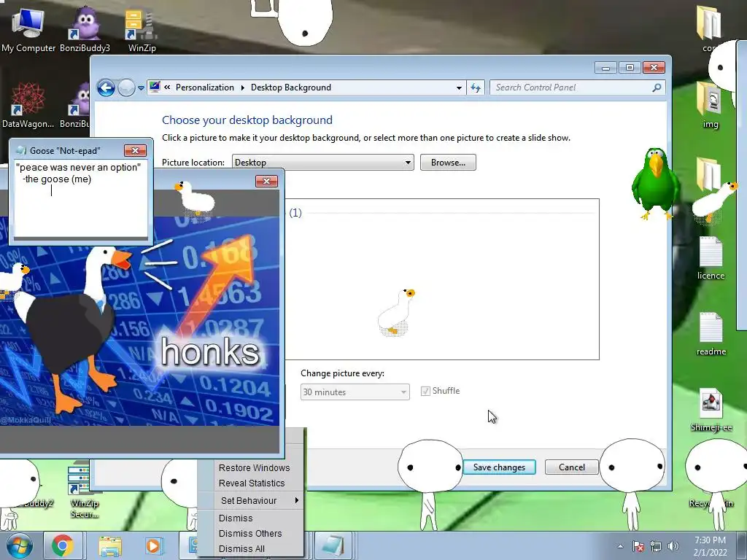This screenshot has width=747, height=560.
Task: Refresh the Control Panel address bar
Action: pyautogui.click(x=476, y=87)
